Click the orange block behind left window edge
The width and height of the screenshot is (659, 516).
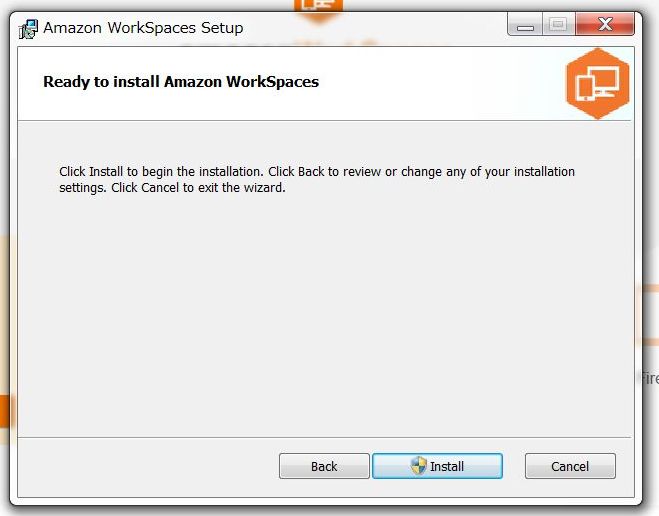5,411
